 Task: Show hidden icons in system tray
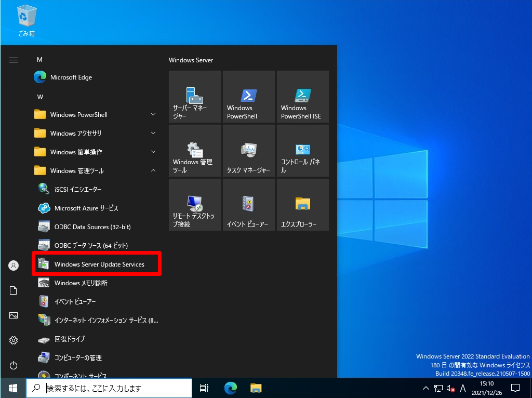coord(426,388)
